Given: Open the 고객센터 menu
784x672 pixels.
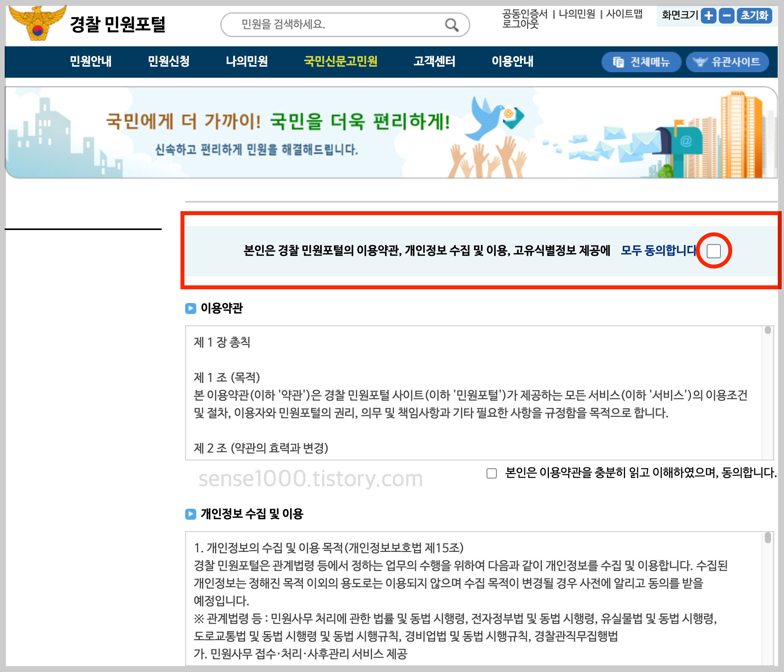Looking at the screenshot, I should tap(434, 62).
